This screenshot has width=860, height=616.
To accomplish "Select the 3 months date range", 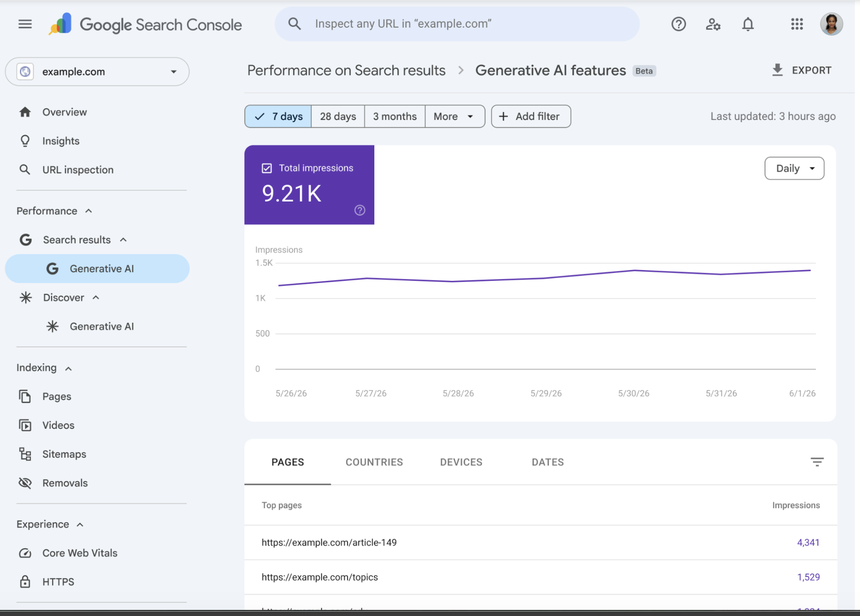I will tap(395, 116).
